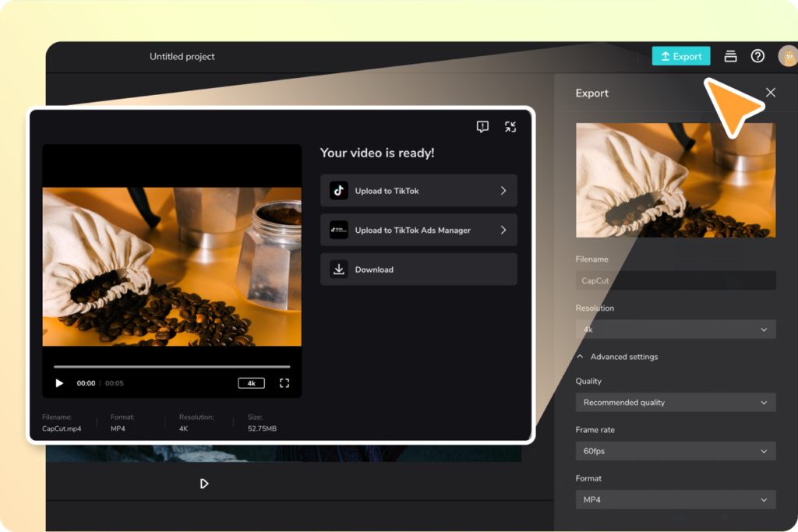This screenshot has height=532, width=798.
Task: Open the Format dropdown showing MP4
Action: click(x=675, y=499)
